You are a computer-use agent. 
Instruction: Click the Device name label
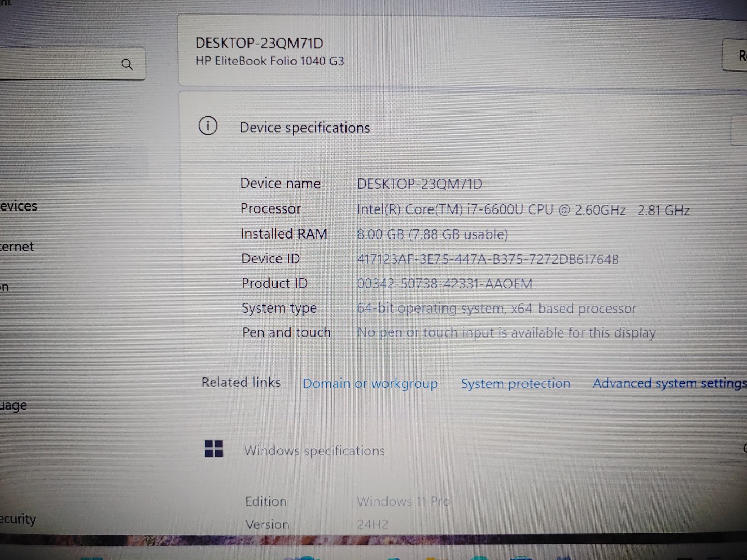click(280, 184)
